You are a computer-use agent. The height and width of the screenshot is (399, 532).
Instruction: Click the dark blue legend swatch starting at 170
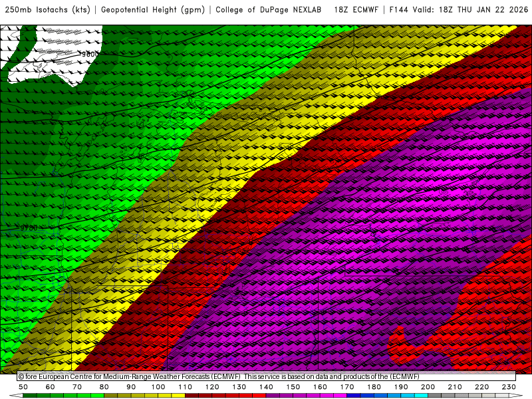coord(354,396)
